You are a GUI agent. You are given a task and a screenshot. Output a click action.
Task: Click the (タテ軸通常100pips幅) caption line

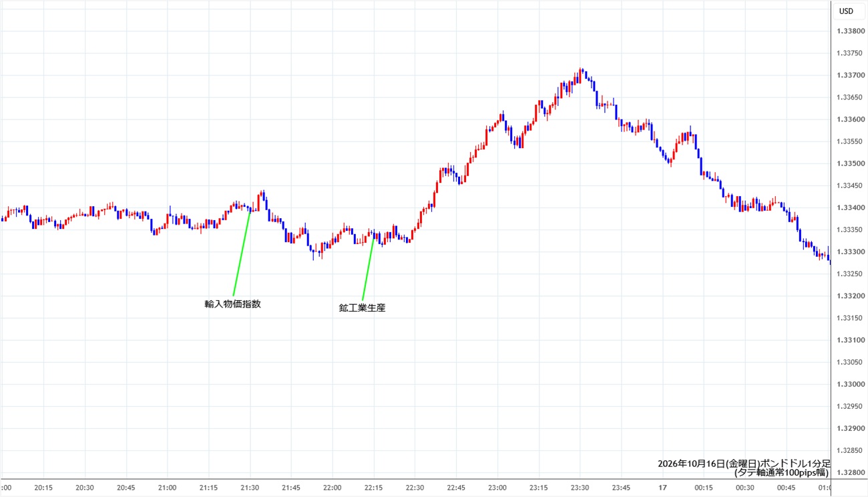781,472
